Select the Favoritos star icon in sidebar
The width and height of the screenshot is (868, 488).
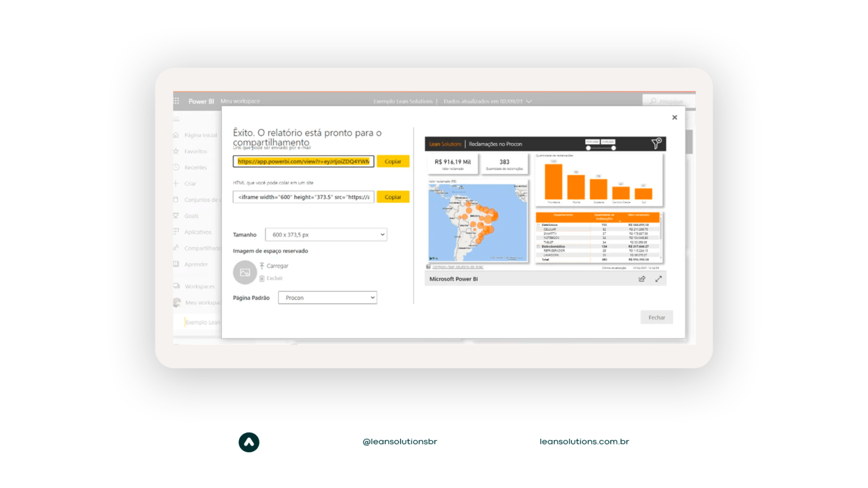coord(177,151)
